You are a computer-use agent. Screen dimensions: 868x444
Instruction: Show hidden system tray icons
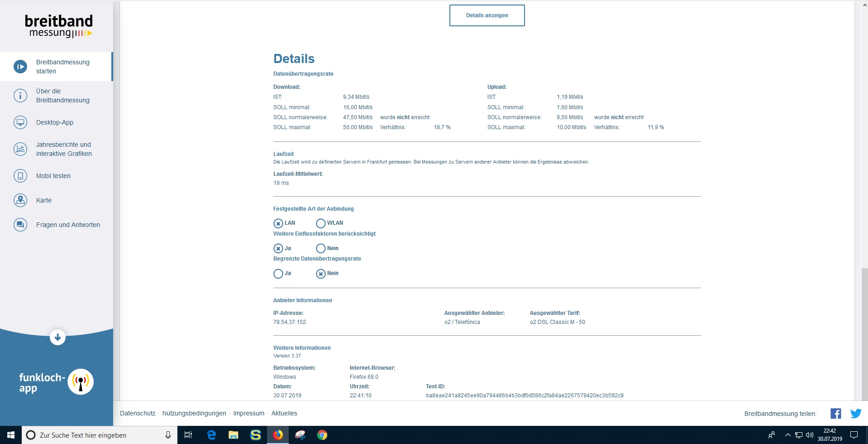coord(787,435)
